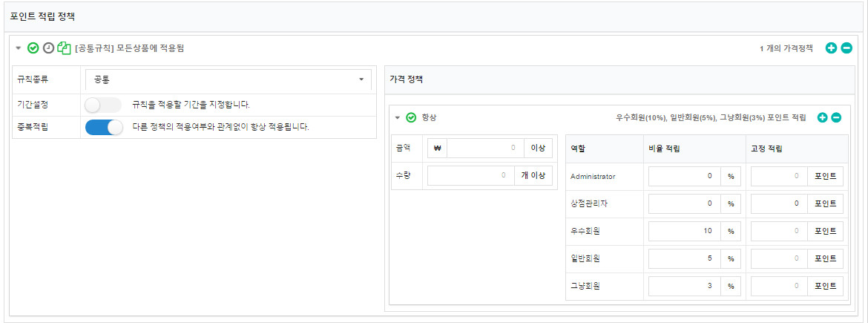Click % addon in Administrator row
868x323 pixels.
point(731,176)
